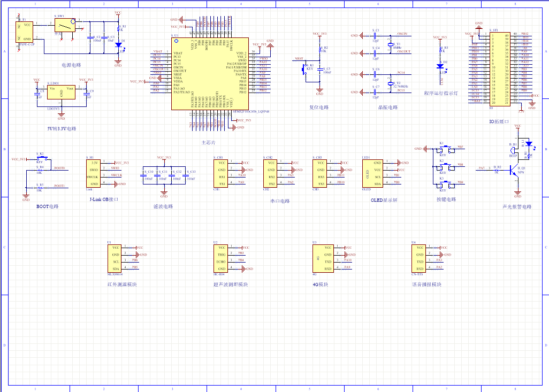
Task: Select the K1 push button symbol
Action: coord(444,149)
